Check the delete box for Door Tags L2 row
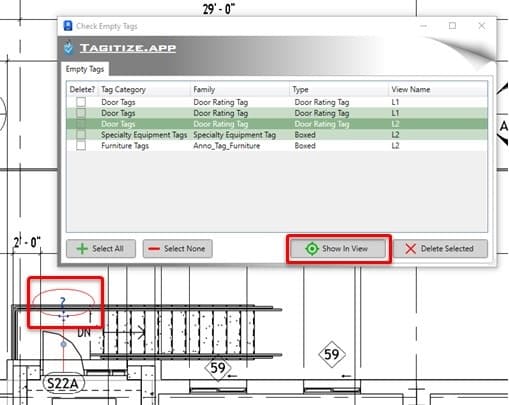 [81, 124]
